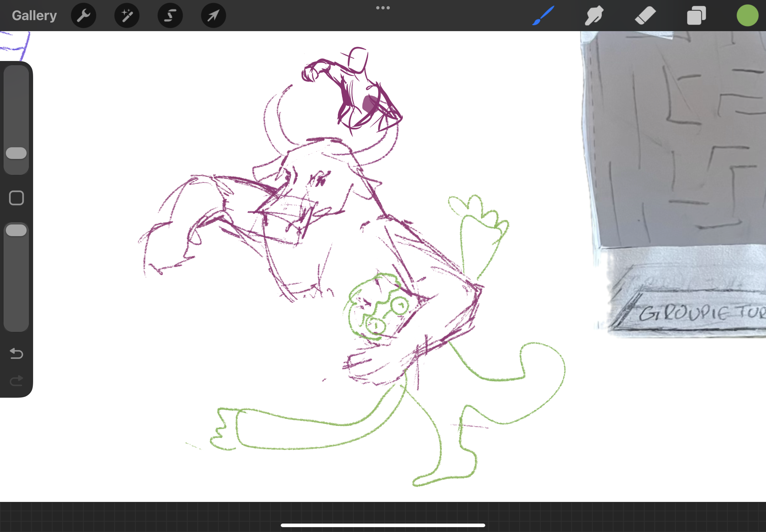Select the Brush tool
This screenshot has width=766, height=532.
click(543, 15)
